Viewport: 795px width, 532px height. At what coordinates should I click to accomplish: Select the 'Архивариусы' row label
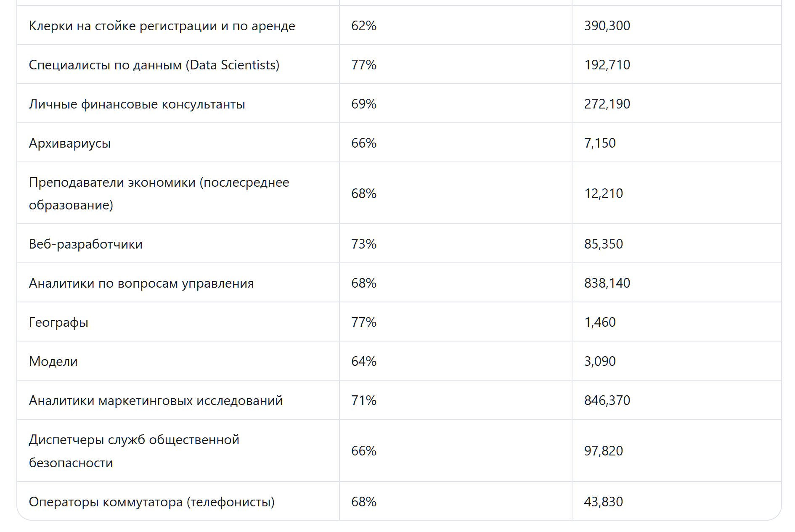tap(70, 143)
